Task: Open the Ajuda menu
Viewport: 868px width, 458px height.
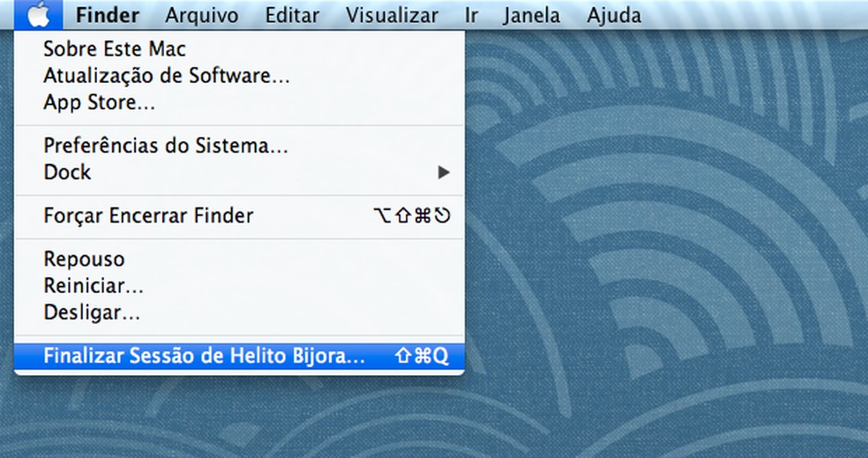Action: tap(614, 15)
